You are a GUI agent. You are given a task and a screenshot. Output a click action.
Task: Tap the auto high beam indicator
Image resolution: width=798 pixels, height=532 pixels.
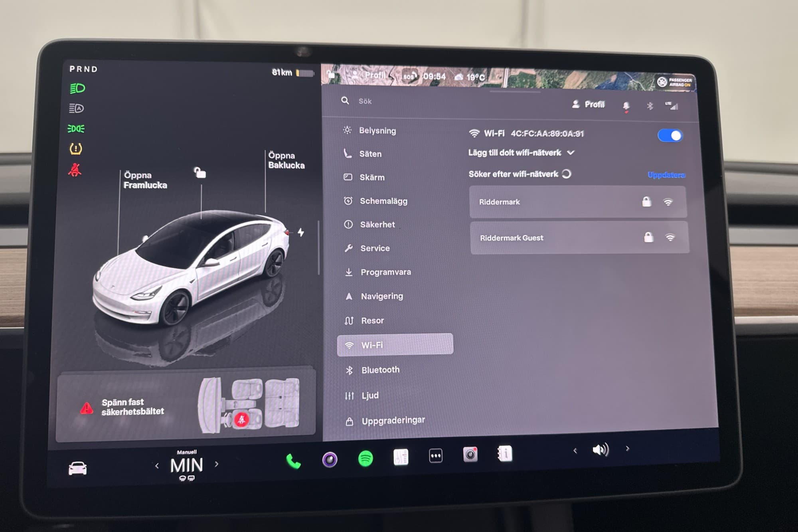pyautogui.click(x=76, y=108)
